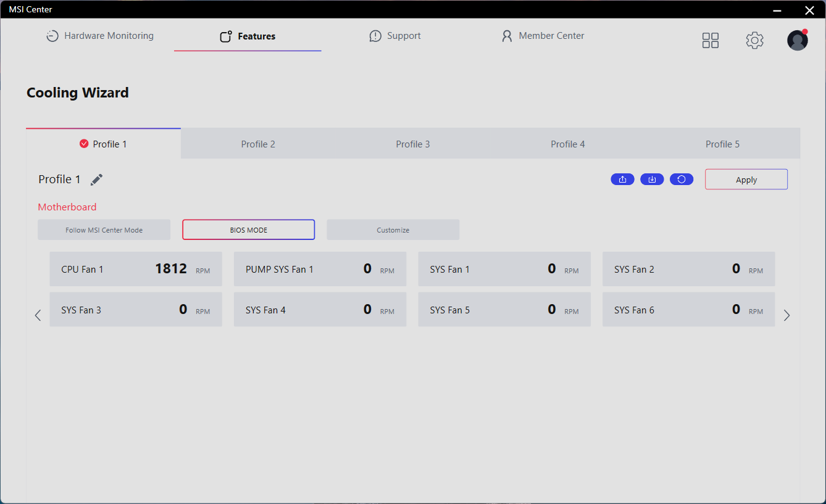The height and width of the screenshot is (504, 826).
Task: Choose Follow MSI Center Mode
Action: coord(104,230)
